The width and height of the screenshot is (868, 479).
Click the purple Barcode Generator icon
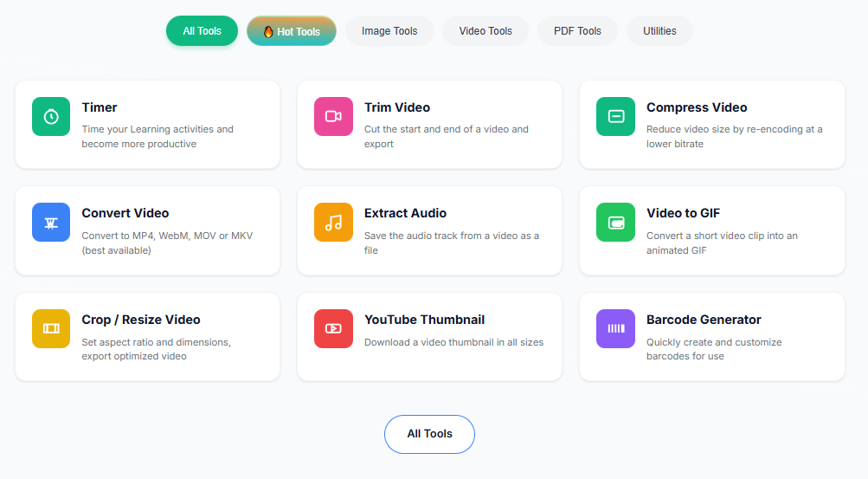pyautogui.click(x=615, y=328)
